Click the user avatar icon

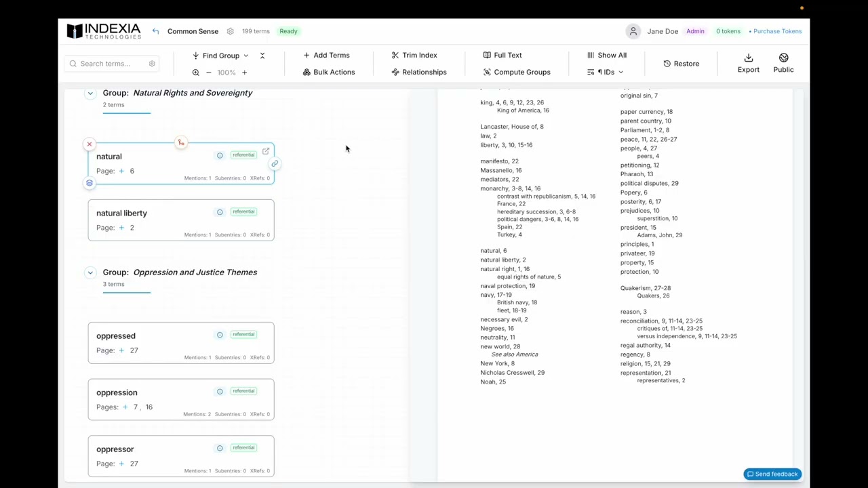point(633,31)
